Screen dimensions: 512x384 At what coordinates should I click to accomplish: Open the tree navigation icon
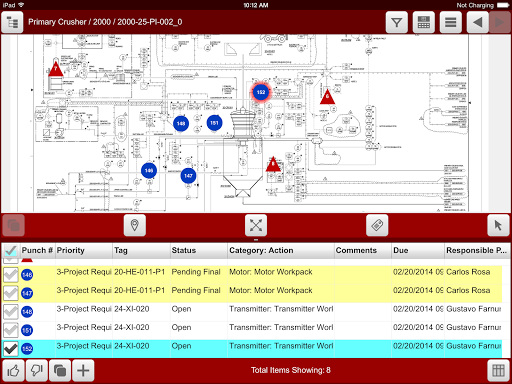point(12,22)
